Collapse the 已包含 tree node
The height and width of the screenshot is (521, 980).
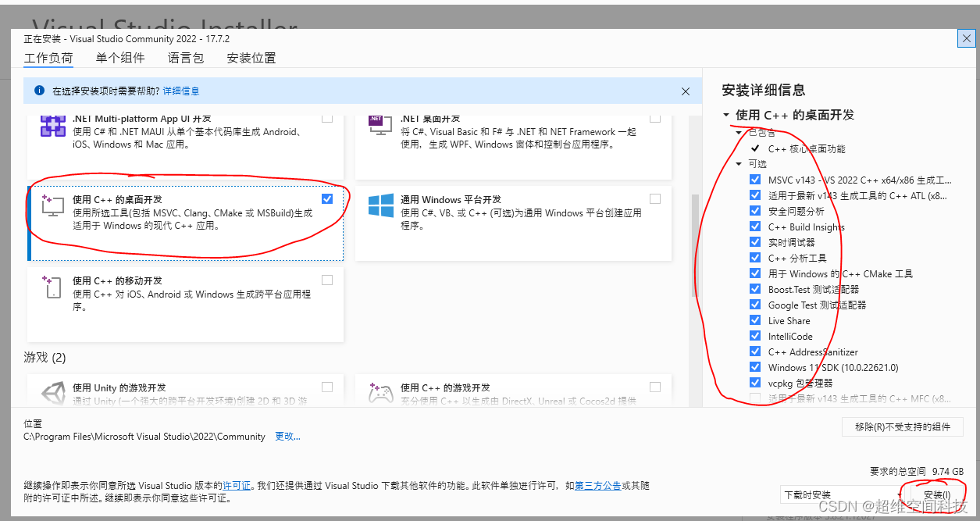[x=739, y=133]
